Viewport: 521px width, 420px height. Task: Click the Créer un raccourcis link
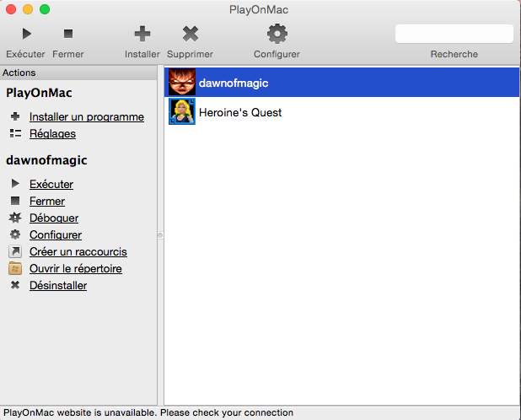click(x=78, y=252)
